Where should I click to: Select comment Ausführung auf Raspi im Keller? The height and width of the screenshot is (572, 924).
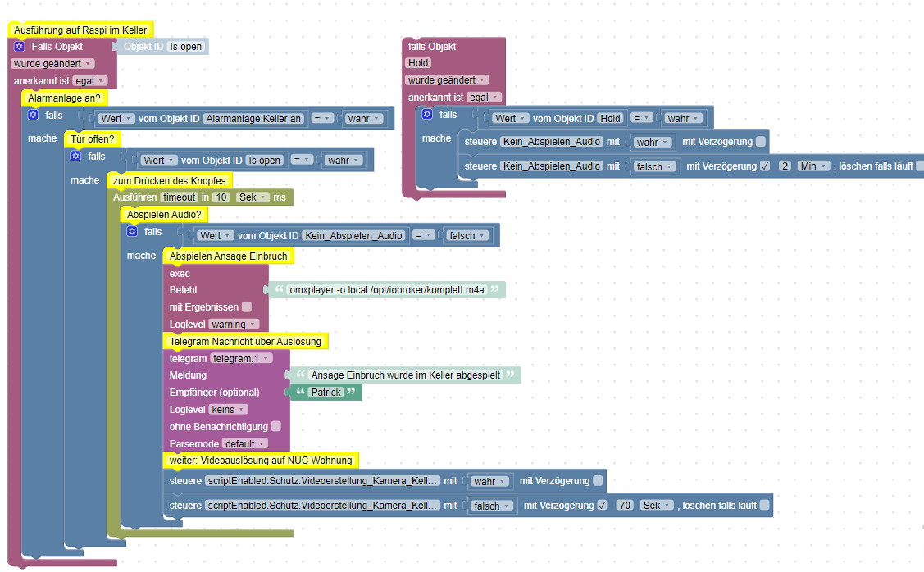[x=80, y=30]
